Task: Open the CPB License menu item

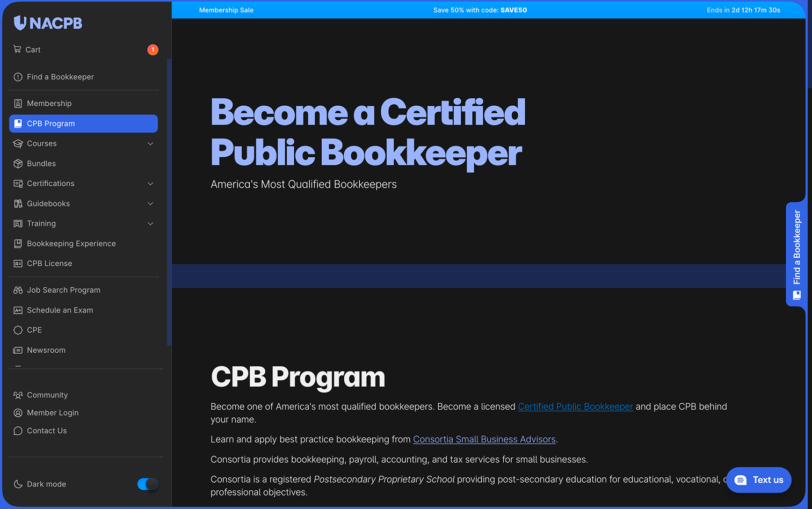Action: coord(83,264)
